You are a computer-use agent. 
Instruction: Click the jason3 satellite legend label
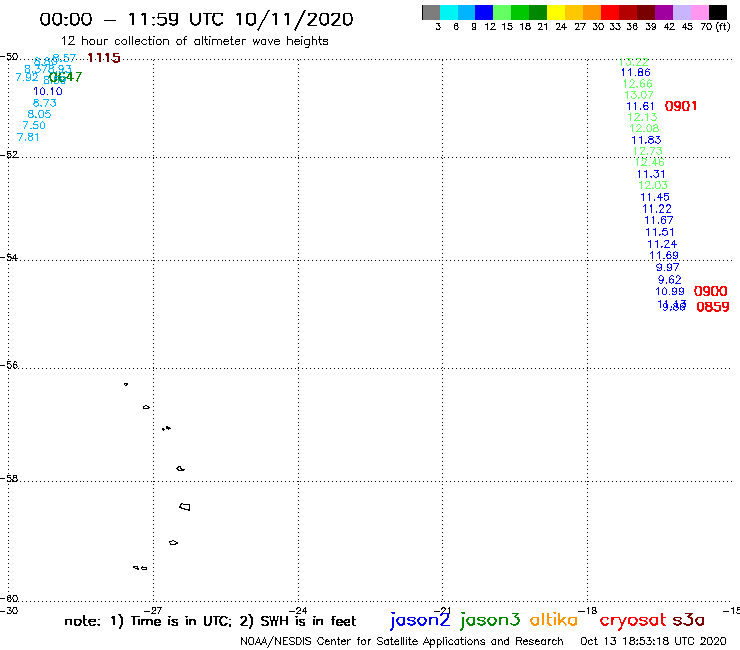(x=490, y=620)
